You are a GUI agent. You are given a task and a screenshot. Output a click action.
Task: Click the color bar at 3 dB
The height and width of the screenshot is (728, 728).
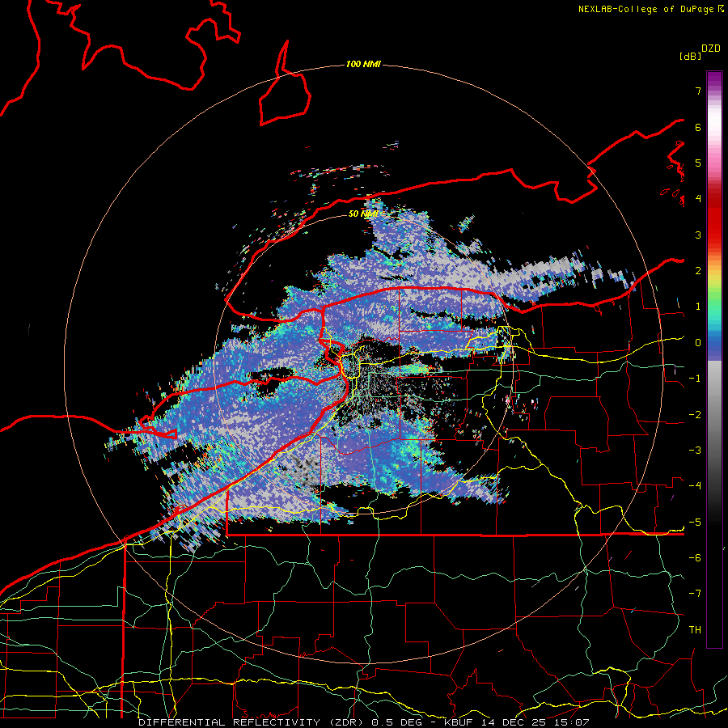(714, 235)
